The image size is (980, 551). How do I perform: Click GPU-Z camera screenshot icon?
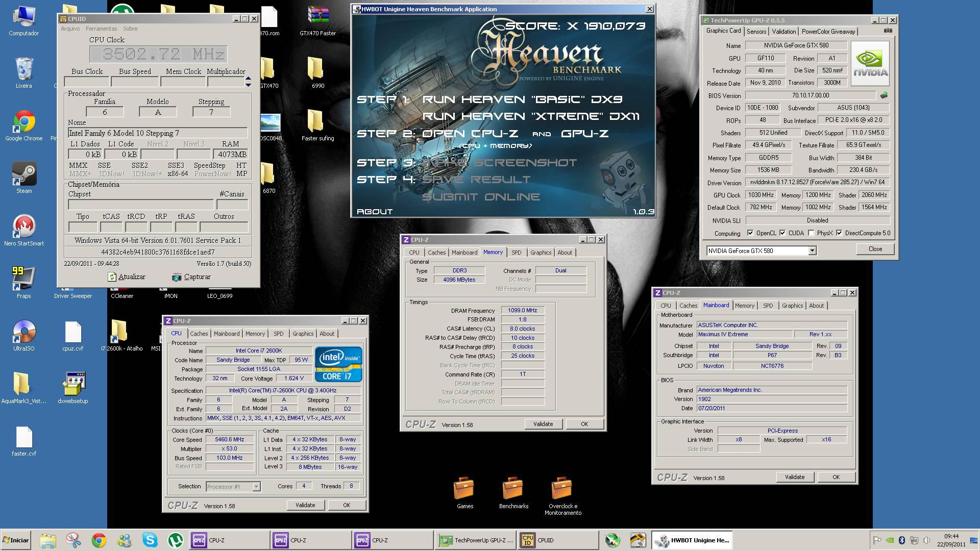(x=888, y=31)
